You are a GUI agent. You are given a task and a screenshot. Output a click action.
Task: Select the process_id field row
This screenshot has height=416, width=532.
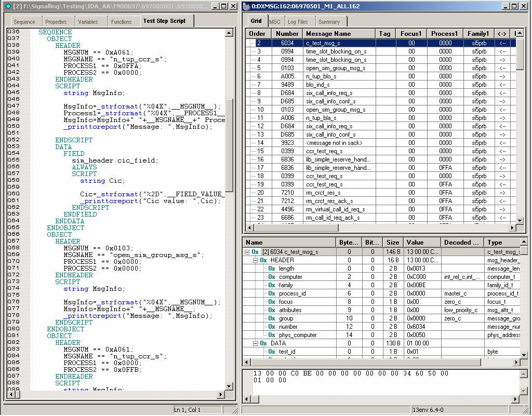(x=381, y=293)
